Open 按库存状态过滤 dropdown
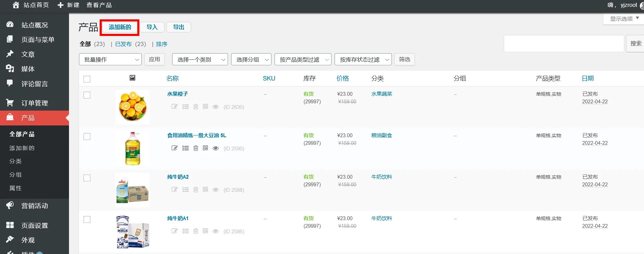644x254 pixels. pos(363,59)
